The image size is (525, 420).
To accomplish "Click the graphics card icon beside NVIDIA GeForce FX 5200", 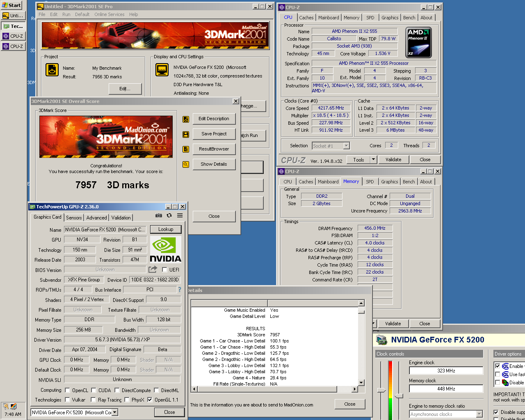I will click(381, 340).
